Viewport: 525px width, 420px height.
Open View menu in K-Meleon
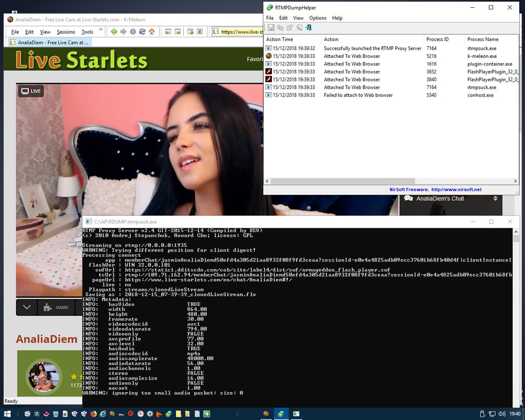[45, 32]
